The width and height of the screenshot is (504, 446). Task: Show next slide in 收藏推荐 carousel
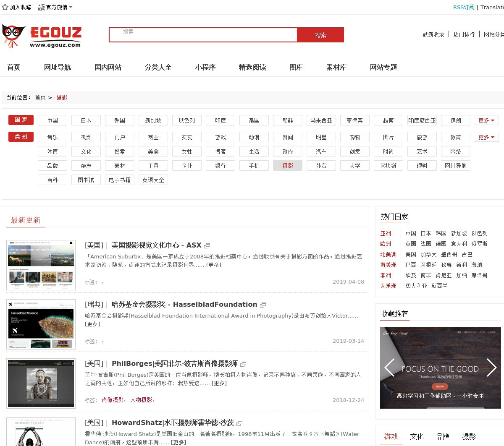click(x=491, y=368)
